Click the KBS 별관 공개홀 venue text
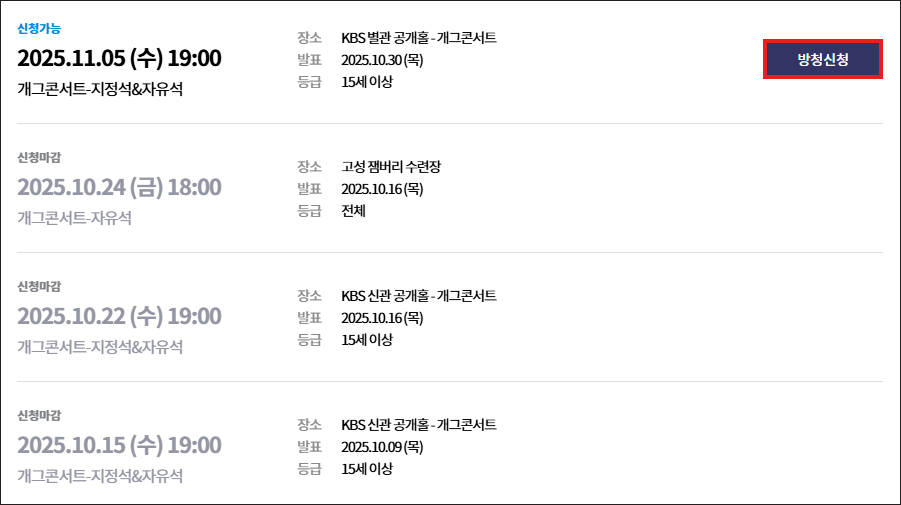The image size is (901, 505). click(x=418, y=38)
